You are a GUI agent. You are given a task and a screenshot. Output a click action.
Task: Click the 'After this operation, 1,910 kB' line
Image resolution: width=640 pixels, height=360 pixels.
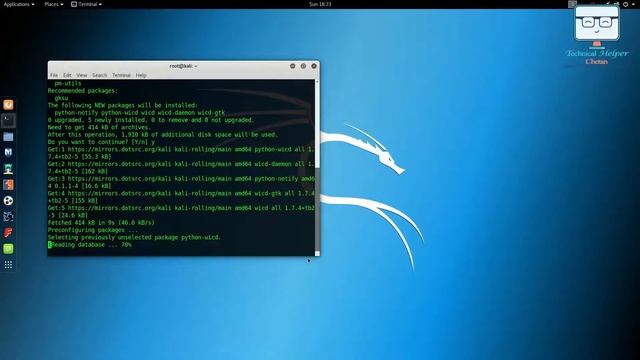[x=163, y=135]
